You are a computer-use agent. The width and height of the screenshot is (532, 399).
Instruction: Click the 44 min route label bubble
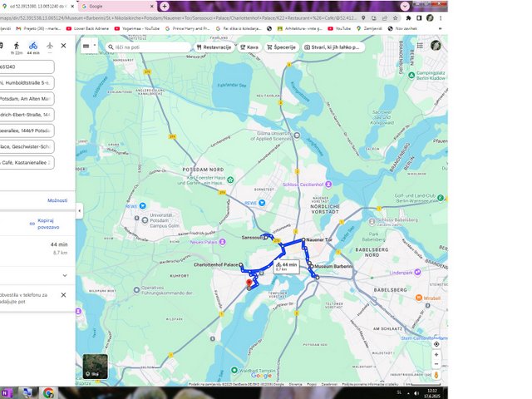pyautogui.click(x=286, y=266)
